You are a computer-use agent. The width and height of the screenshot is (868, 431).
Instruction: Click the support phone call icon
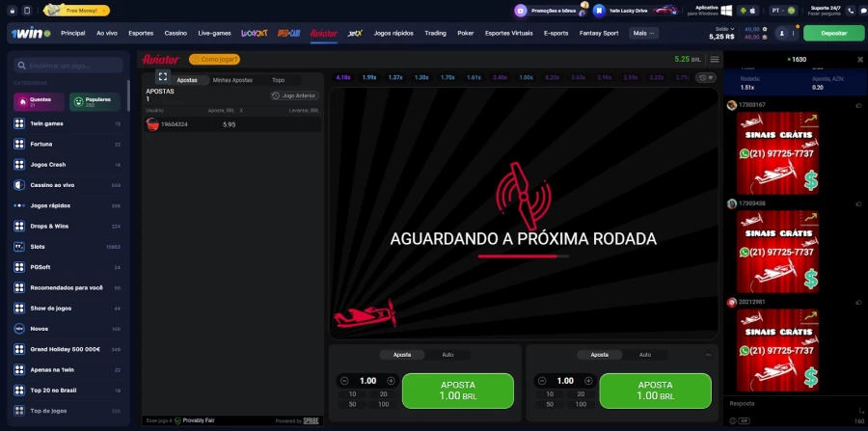851,11
